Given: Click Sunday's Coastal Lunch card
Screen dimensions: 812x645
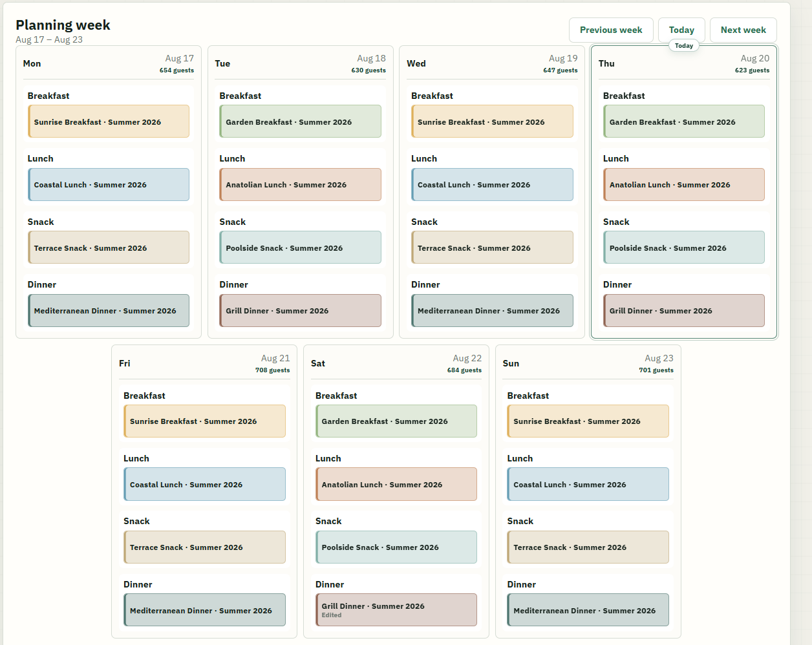Looking at the screenshot, I should coord(588,484).
